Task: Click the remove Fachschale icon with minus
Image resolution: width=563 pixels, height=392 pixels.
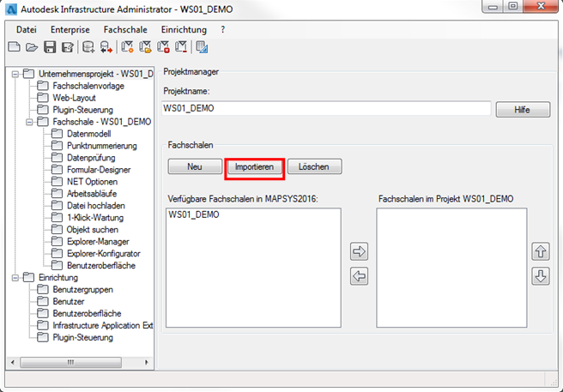Action: pos(181,47)
